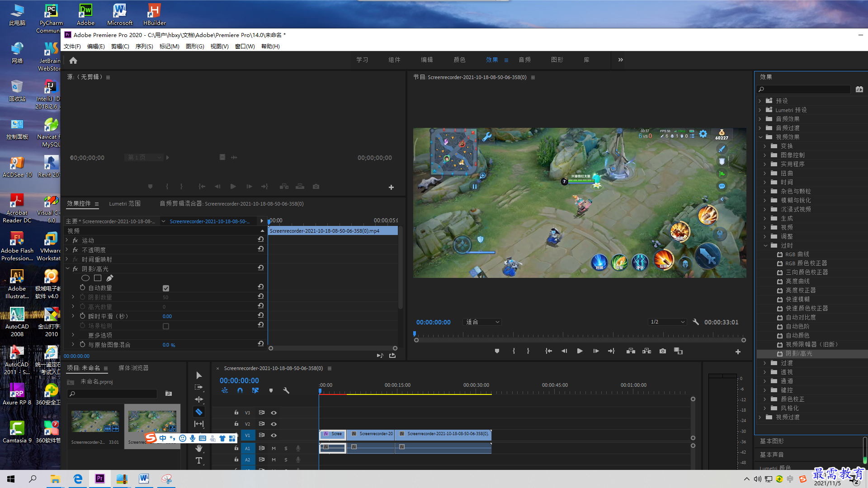Screen dimensions: 868x488
Task: Expand the 变换 effects folder
Action: pyautogui.click(x=765, y=146)
